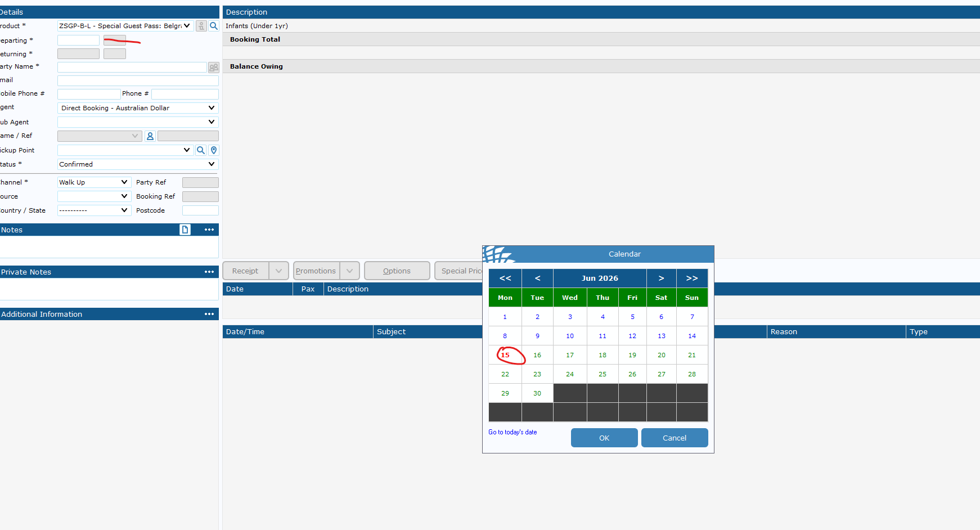Click the person icon next to Name / Ref
The width and height of the screenshot is (980, 530).
(x=150, y=136)
